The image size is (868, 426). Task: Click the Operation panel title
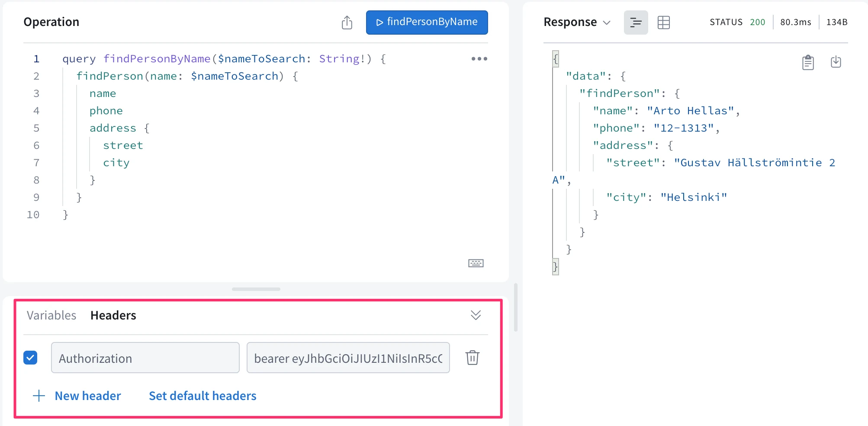point(51,22)
